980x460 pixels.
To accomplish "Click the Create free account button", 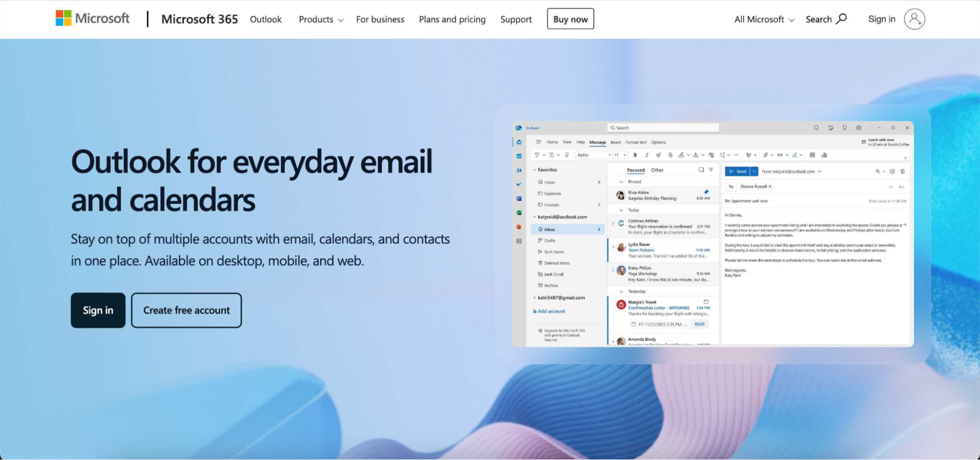I will click(x=186, y=310).
